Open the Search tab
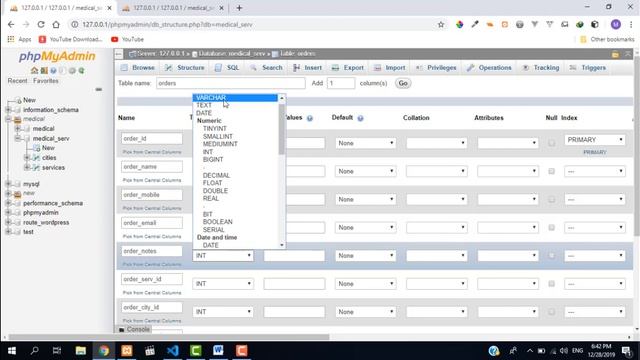 click(267, 68)
